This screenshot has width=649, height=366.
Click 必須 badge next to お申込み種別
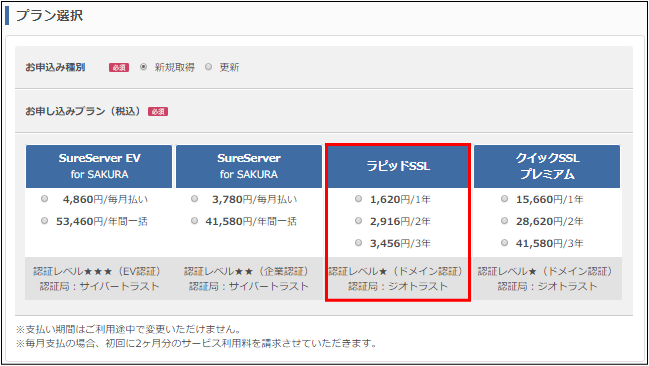click(119, 67)
